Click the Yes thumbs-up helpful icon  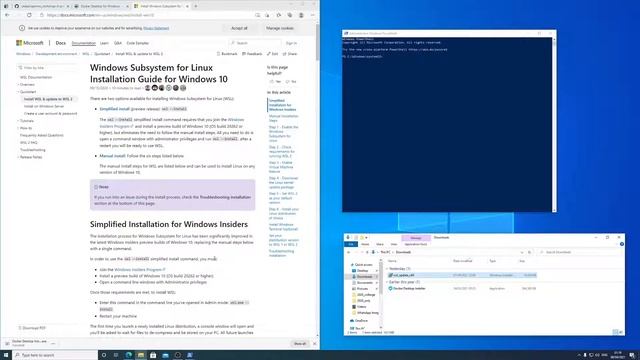pyautogui.click(x=272, y=82)
